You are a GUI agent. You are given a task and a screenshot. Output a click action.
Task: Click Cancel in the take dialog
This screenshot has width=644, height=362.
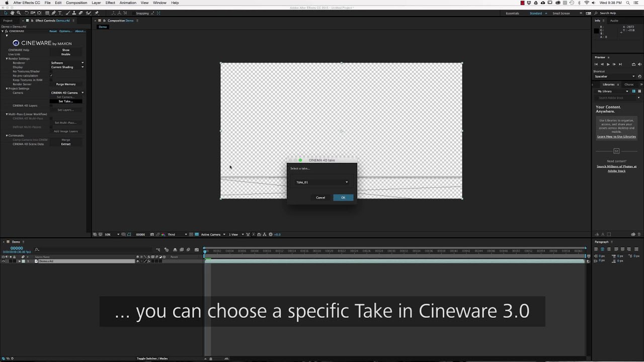pos(320,198)
